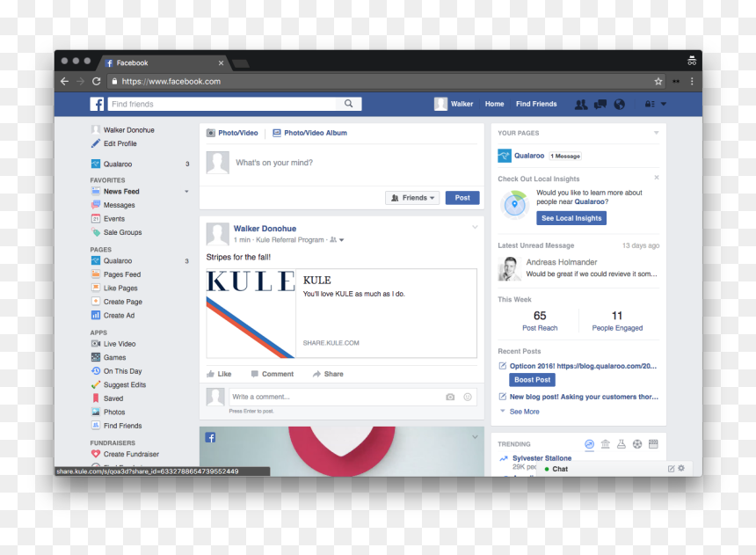Dismiss the Local Insights card

[656, 178]
